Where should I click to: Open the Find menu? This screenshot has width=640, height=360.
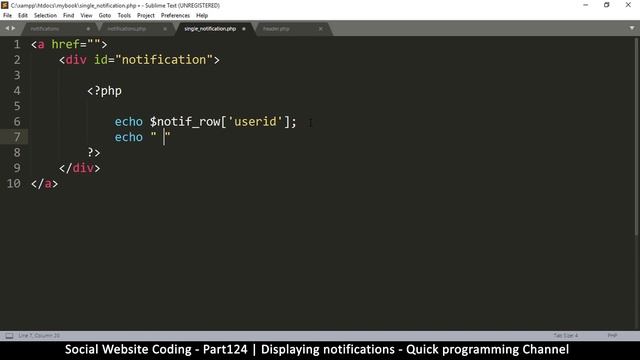69,16
